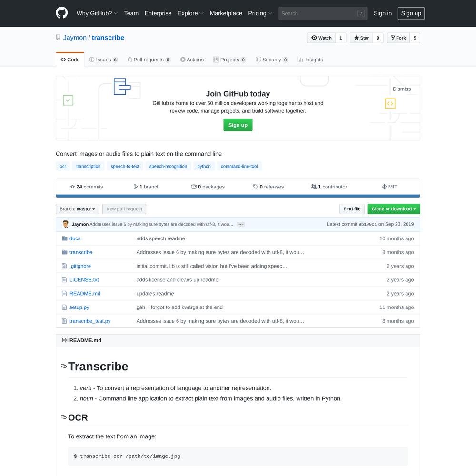The image size is (476, 476).
Task: Expand the Why GitHub? menu
Action: tap(97, 13)
